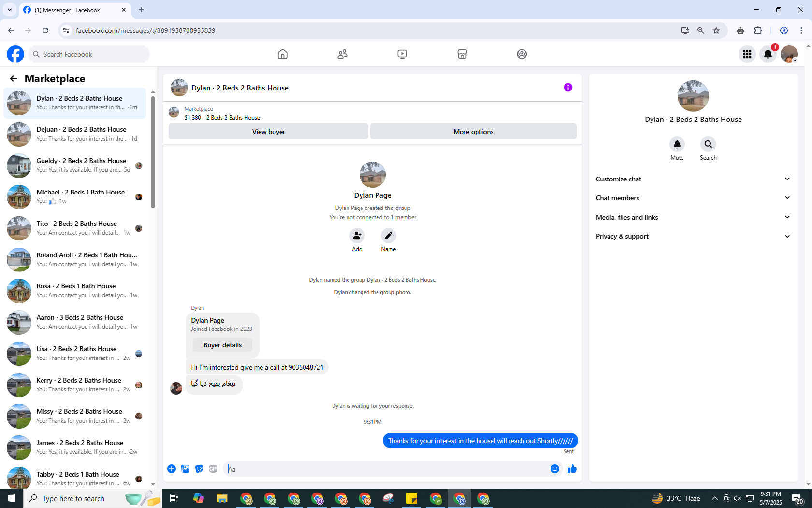Click the back arrow beside Marketplace
This screenshot has height=508, width=812.
(x=14, y=78)
